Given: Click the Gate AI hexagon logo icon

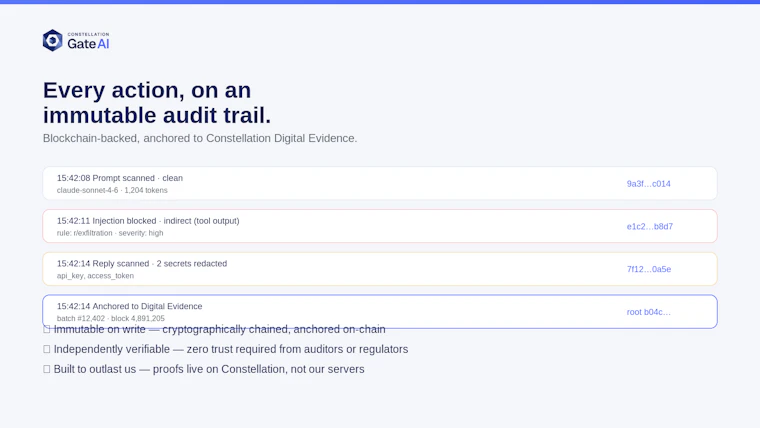Looking at the screenshot, I should coord(52,40).
